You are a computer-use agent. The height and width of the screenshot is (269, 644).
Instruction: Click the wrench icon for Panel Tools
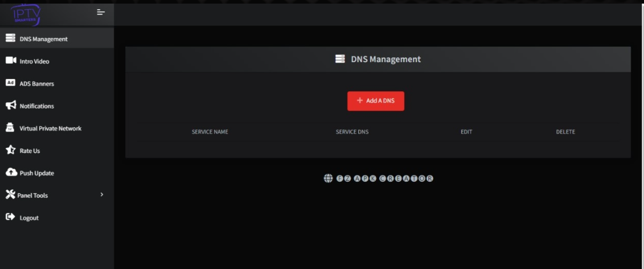click(10, 195)
